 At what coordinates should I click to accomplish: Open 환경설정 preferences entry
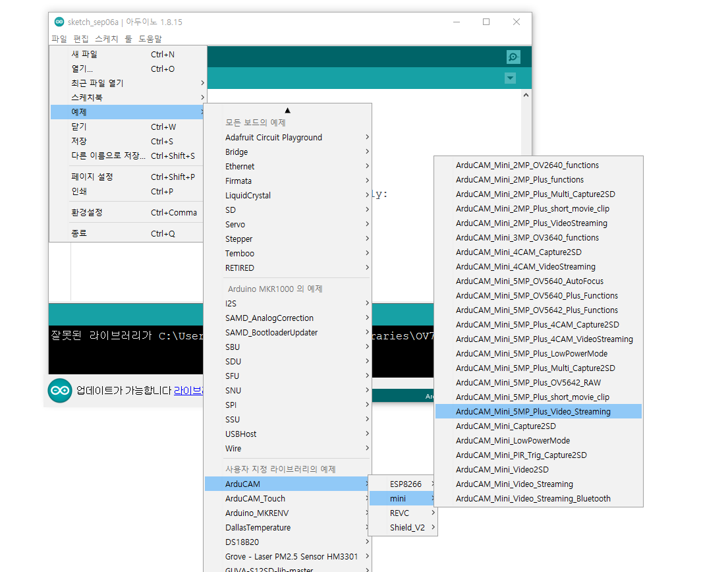point(127,213)
